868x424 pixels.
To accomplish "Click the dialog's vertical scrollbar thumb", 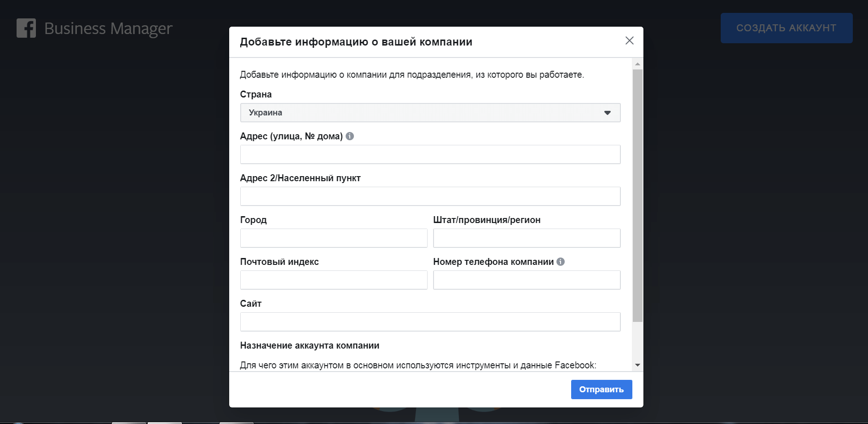I will (637, 195).
